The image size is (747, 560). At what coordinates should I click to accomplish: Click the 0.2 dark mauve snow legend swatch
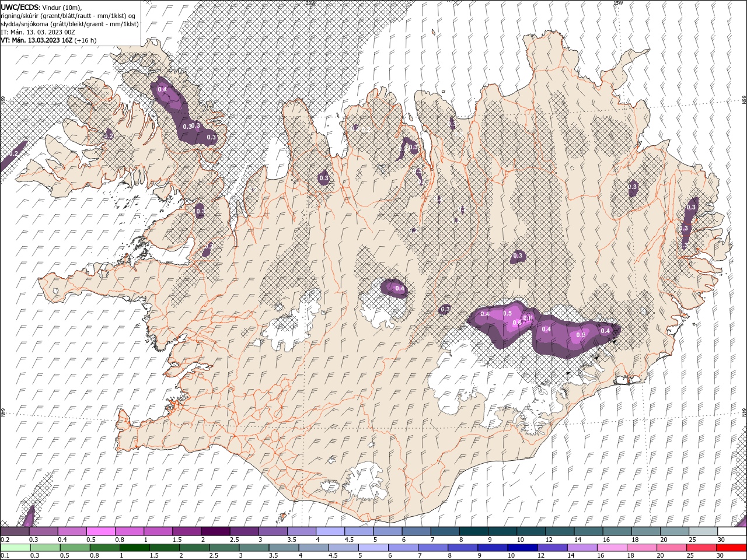click(15, 531)
